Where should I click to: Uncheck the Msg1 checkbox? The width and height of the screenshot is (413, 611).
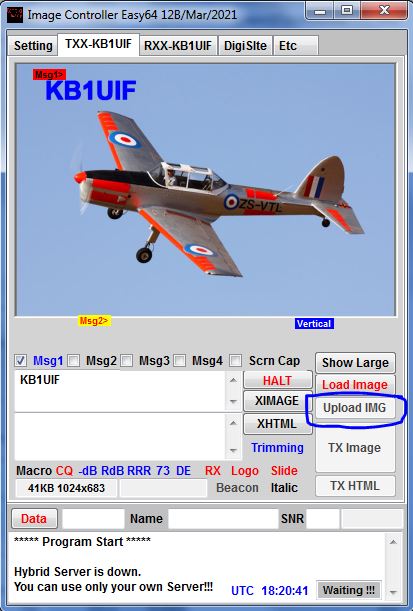coord(20,361)
